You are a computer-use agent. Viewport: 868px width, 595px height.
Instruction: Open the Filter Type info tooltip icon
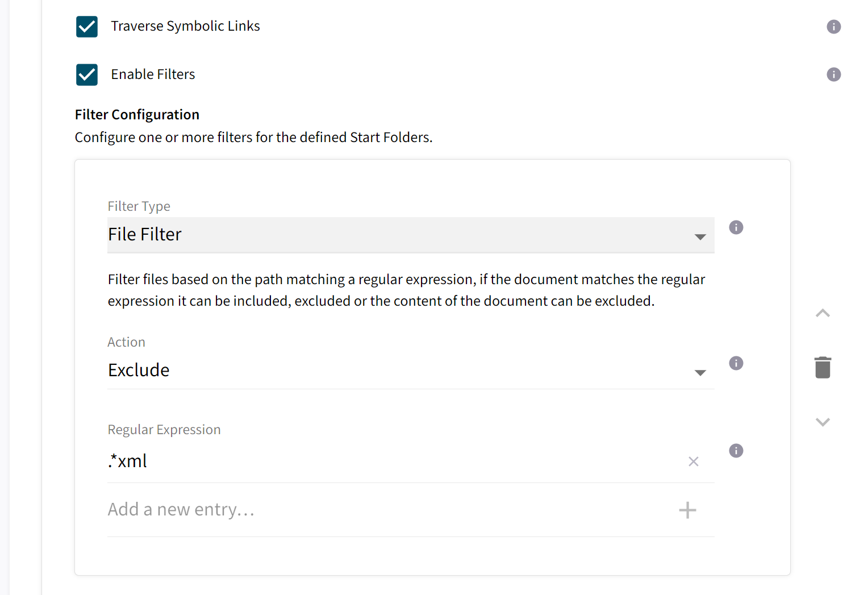pos(736,227)
